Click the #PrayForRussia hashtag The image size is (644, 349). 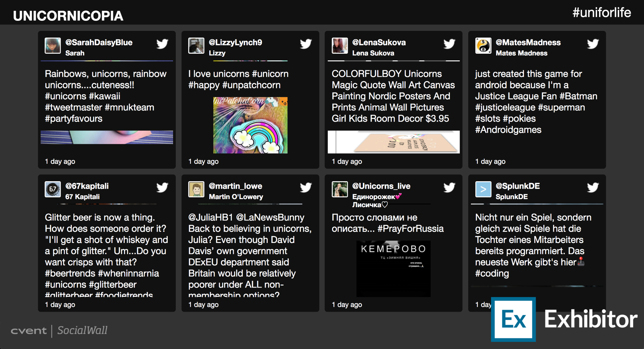[x=411, y=229]
